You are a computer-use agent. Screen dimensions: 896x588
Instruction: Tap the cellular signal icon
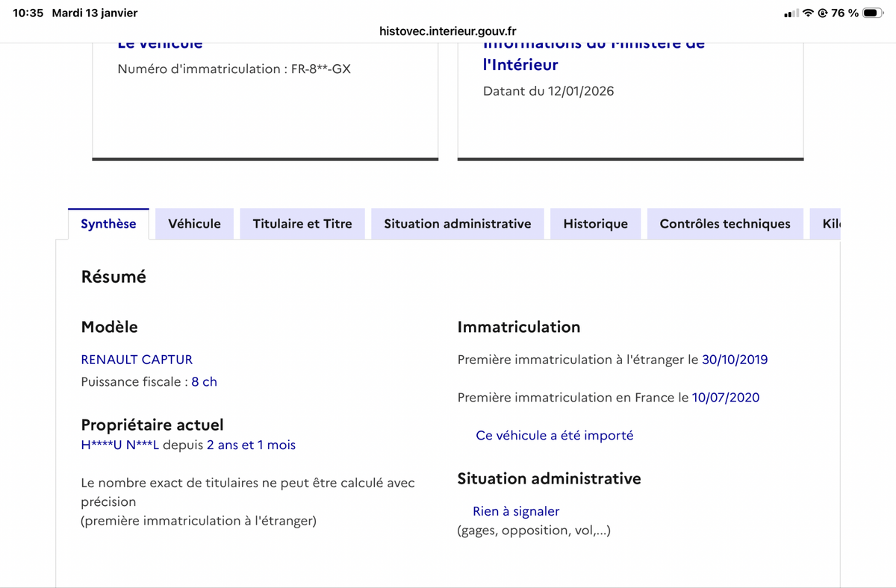click(791, 12)
